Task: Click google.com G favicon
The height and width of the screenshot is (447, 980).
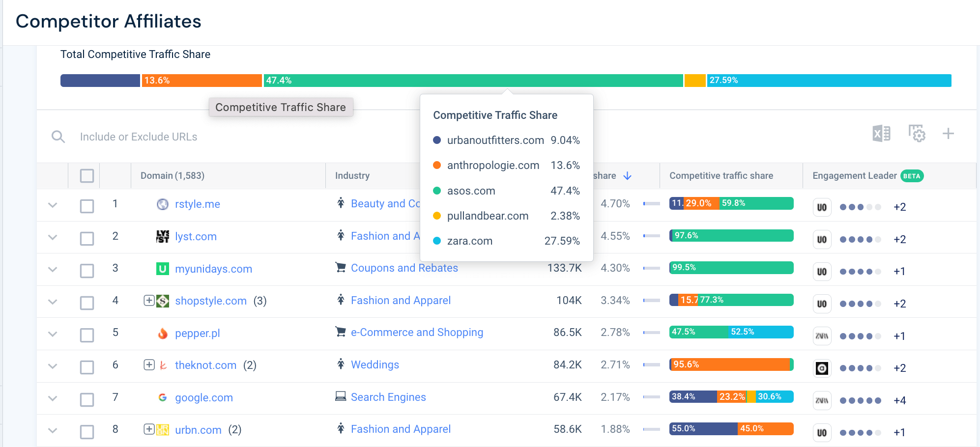Action: 162,397
